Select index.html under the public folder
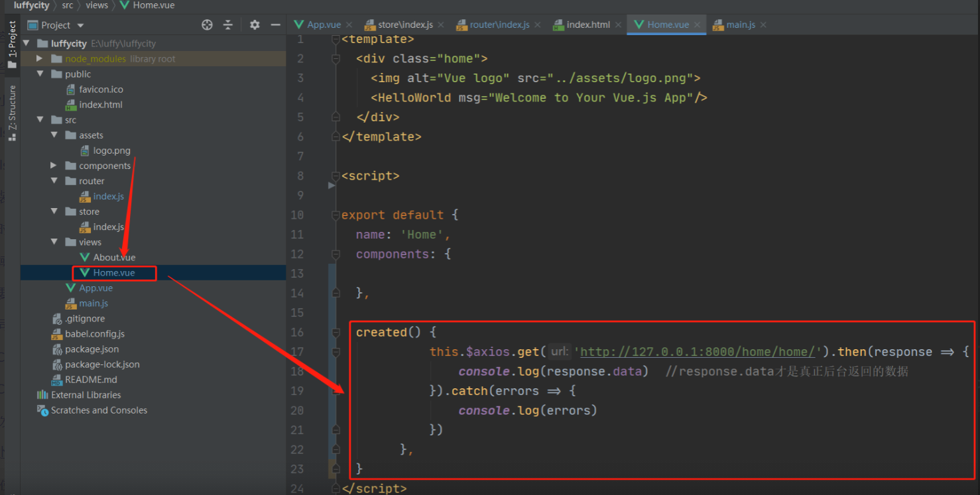The width and height of the screenshot is (980, 495). click(101, 105)
